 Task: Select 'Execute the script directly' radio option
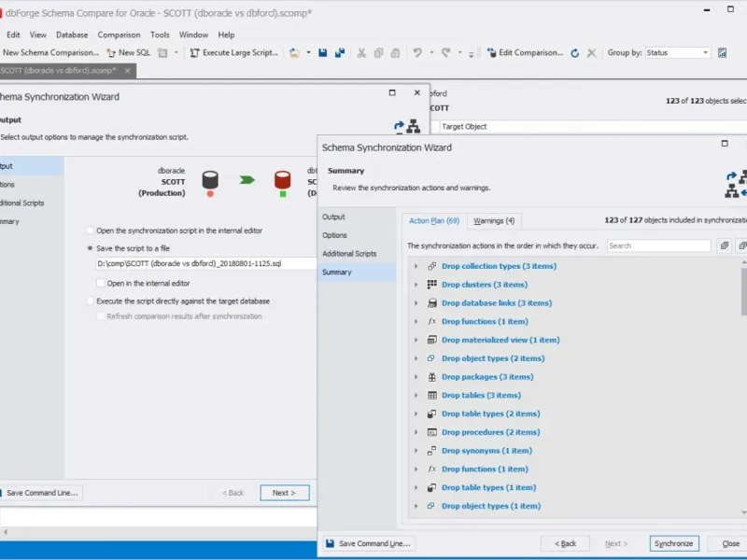[x=91, y=301]
